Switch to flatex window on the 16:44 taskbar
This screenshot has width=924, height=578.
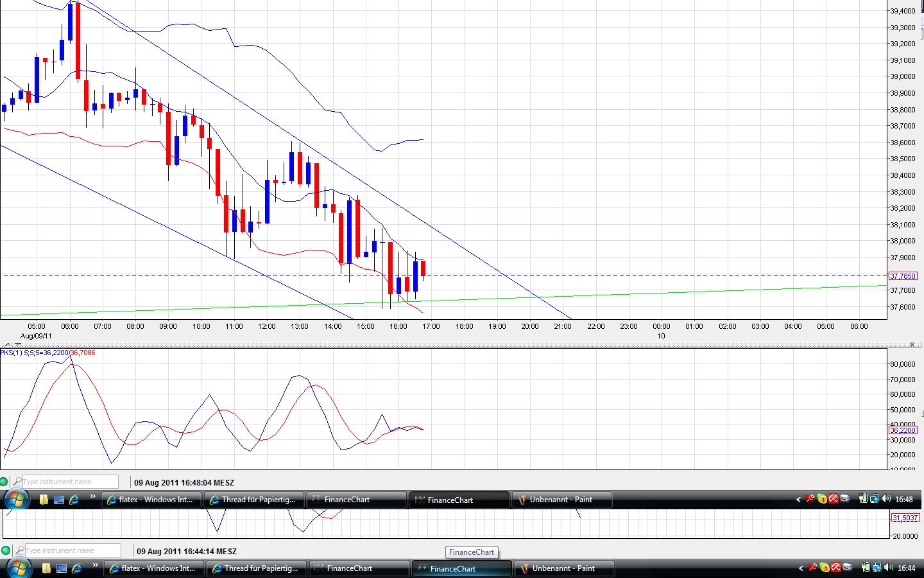pos(155,568)
